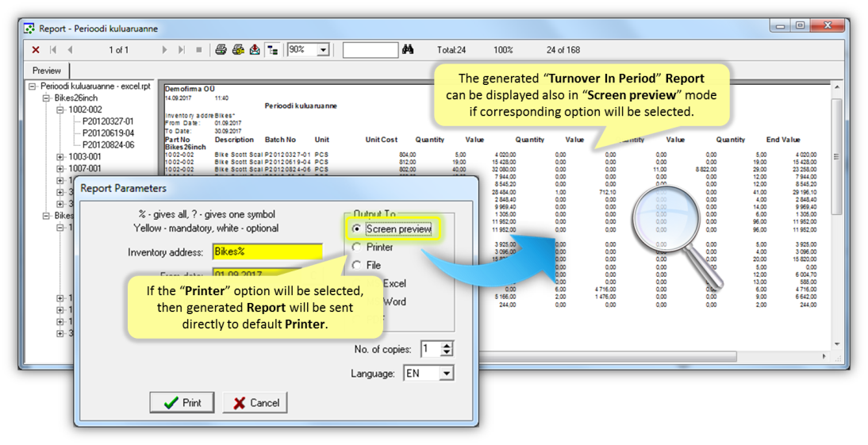Decrease the number of copies with down arrow
Viewport: 868px width, 445px height.
447,352
